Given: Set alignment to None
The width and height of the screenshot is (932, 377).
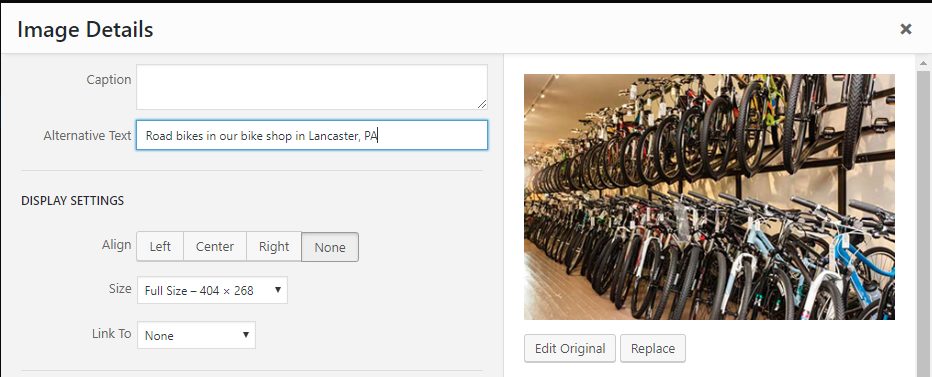Looking at the screenshot, I should click(330, 247).
